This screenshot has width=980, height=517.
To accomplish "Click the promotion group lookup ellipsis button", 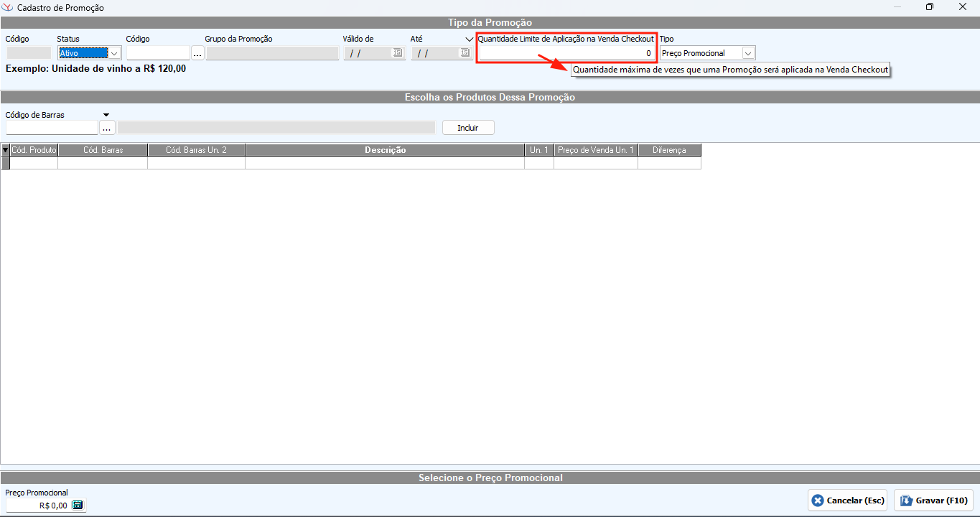I will (x=197, y=53).
